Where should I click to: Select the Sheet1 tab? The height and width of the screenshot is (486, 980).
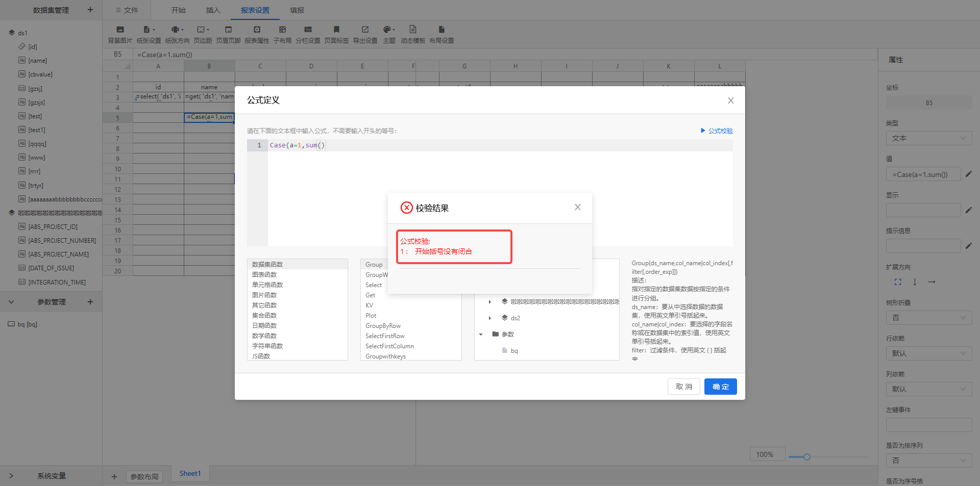(190, 473)
